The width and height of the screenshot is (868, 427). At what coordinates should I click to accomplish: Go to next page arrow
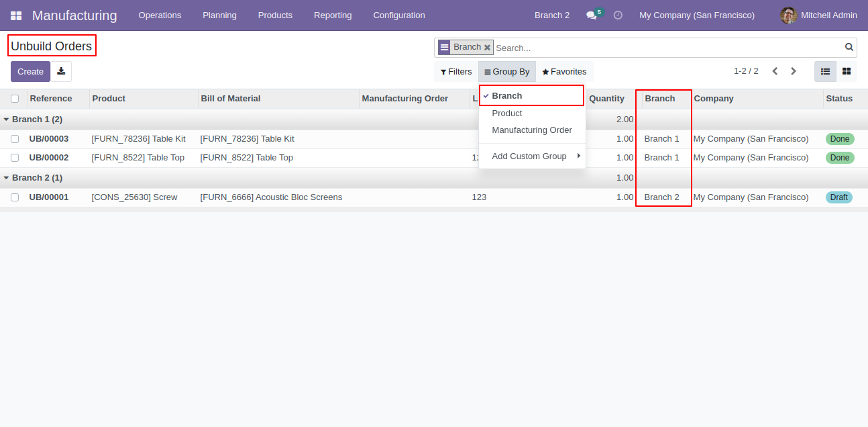point(794,71)
